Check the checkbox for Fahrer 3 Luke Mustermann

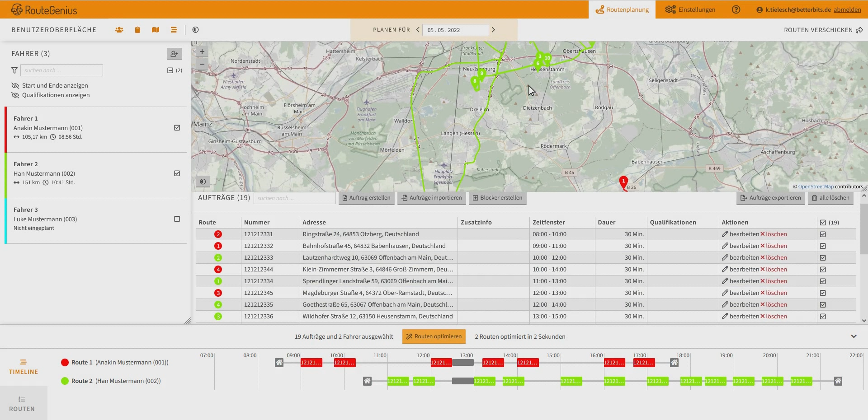click(177, 219)
